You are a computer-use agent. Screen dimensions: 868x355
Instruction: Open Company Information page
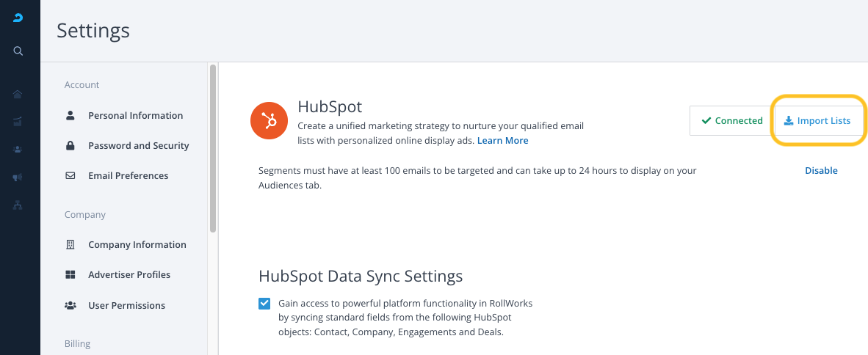pos(137,244)
